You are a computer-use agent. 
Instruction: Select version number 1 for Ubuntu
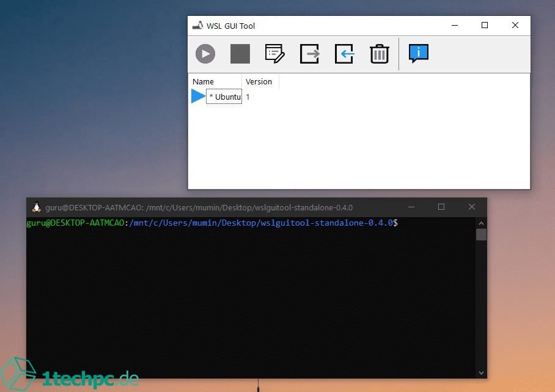[248, 97]
